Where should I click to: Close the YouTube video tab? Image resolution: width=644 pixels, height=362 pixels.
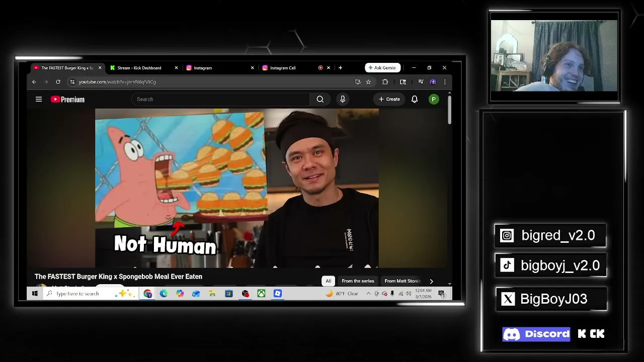[x=100, y=68]
